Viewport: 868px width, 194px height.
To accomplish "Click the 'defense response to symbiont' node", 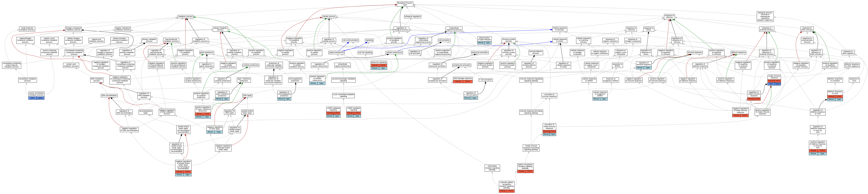I will click(x=835, y=80).
